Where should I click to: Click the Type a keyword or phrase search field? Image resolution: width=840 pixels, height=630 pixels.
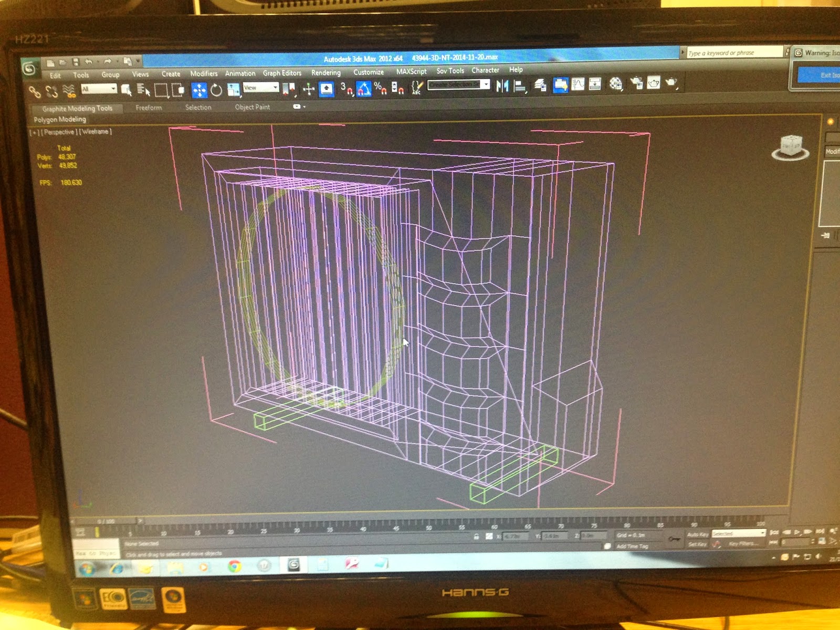click(736, 52)
